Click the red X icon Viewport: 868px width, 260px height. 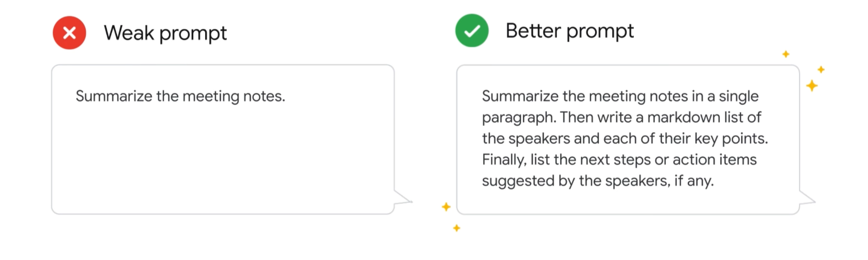pos(69,33)
